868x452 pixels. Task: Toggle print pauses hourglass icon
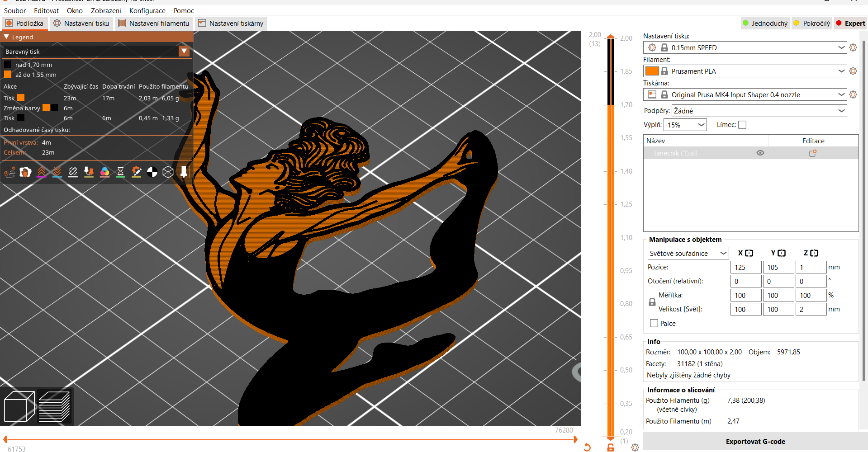pos(121,172)
